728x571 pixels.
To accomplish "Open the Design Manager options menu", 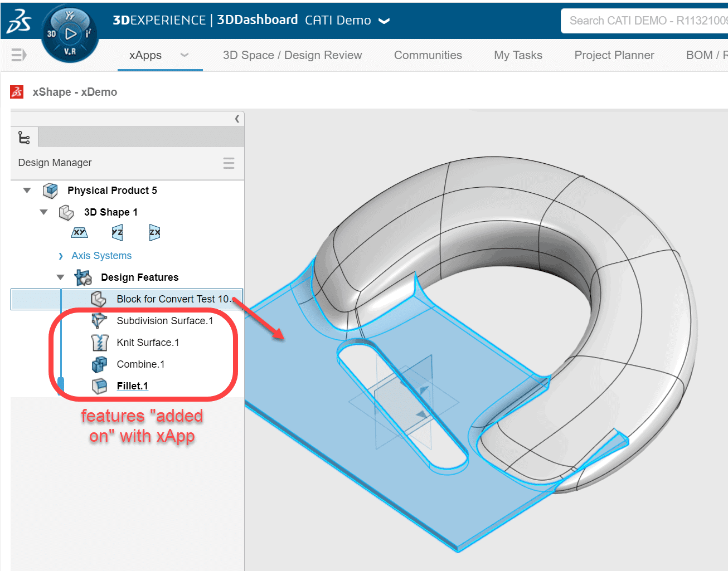I will [x=229, y=163].
